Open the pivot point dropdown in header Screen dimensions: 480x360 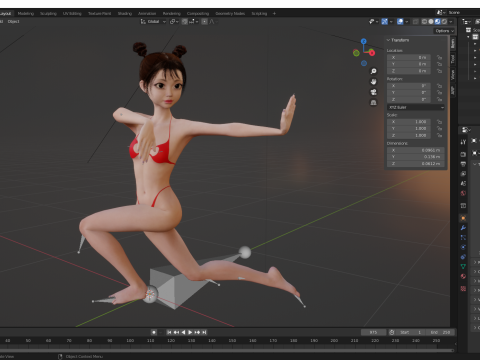tap(174, 22)
